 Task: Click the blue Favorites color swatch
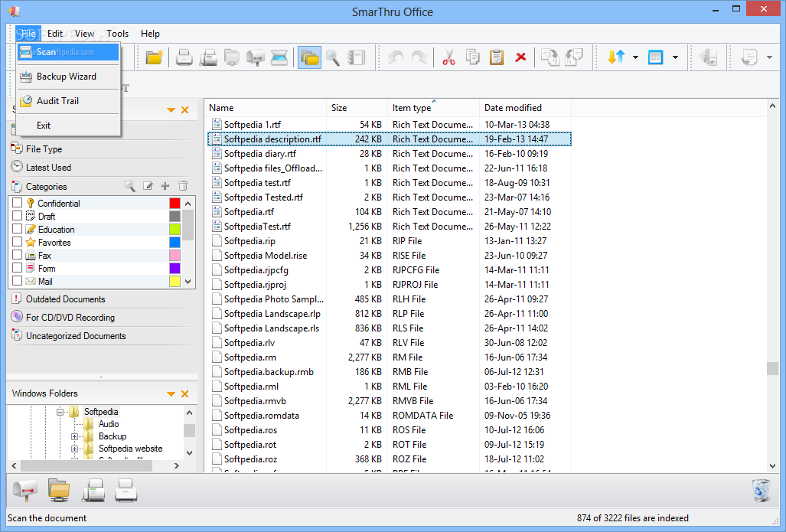coord(174,242)
